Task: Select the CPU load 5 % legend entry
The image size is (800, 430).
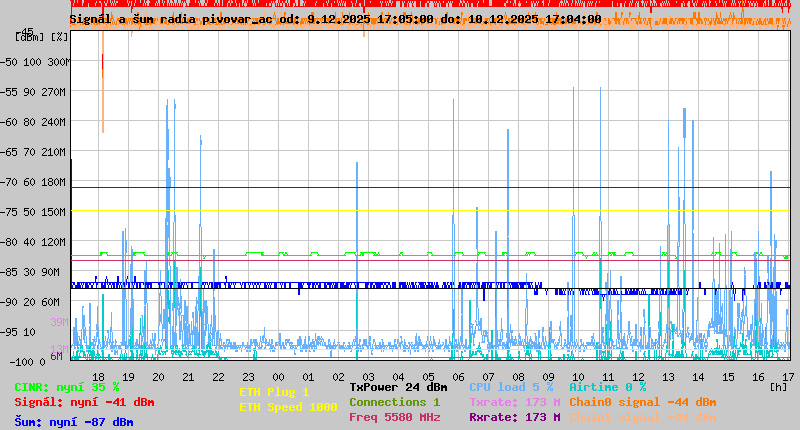Action: (511, 386)
